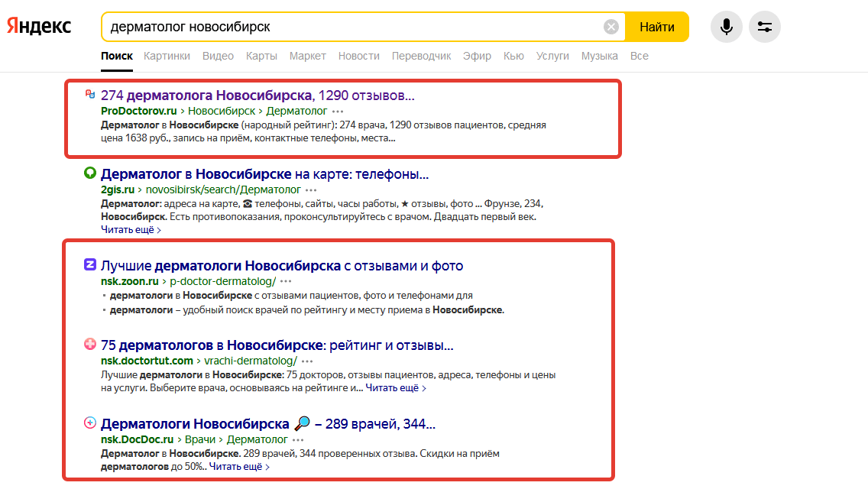Viewport: 868px width, 489px height.
Task: Open the Переводчик tab
Action: point(421,56)
